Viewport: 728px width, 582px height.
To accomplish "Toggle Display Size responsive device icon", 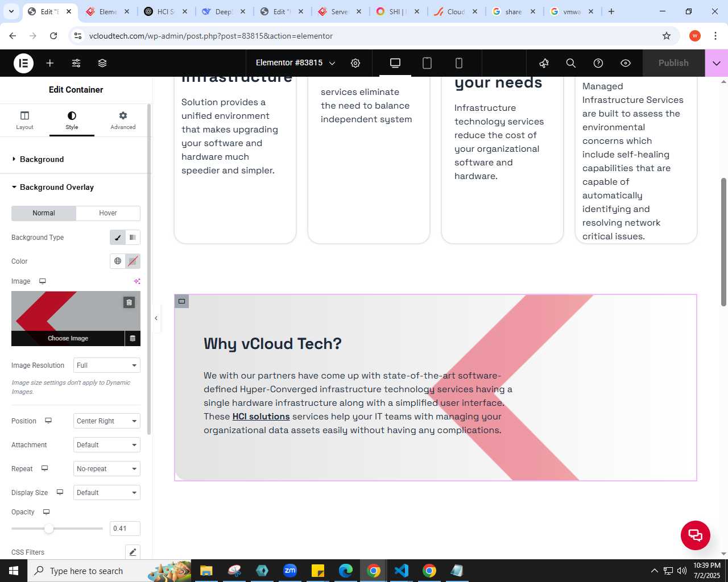I will click(x=60, y=493).
